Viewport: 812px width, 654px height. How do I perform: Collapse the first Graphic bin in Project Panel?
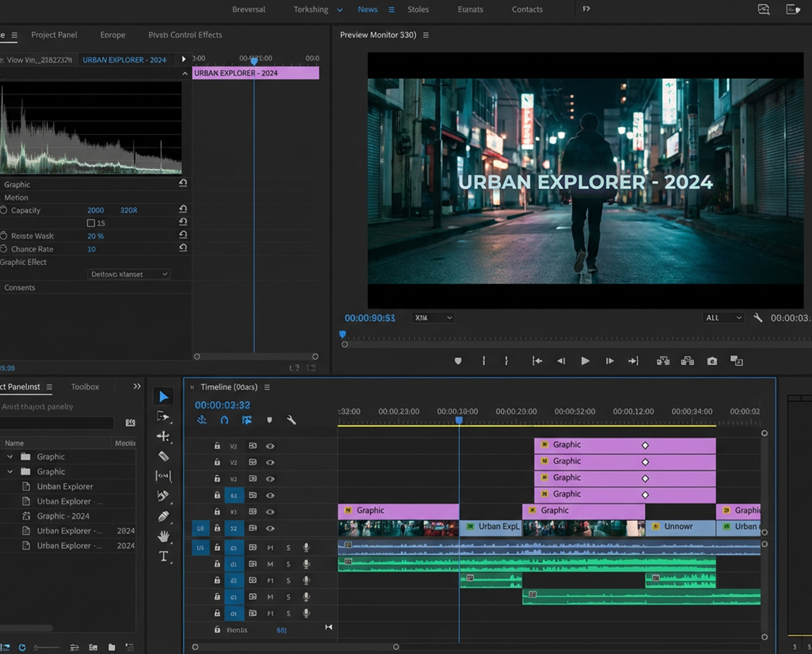point(9,457)
